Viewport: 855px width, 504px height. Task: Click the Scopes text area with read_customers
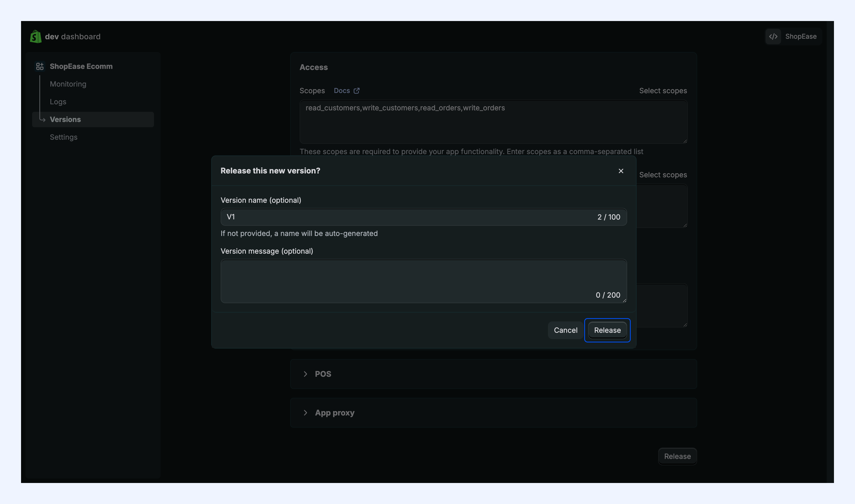[493, 122]
